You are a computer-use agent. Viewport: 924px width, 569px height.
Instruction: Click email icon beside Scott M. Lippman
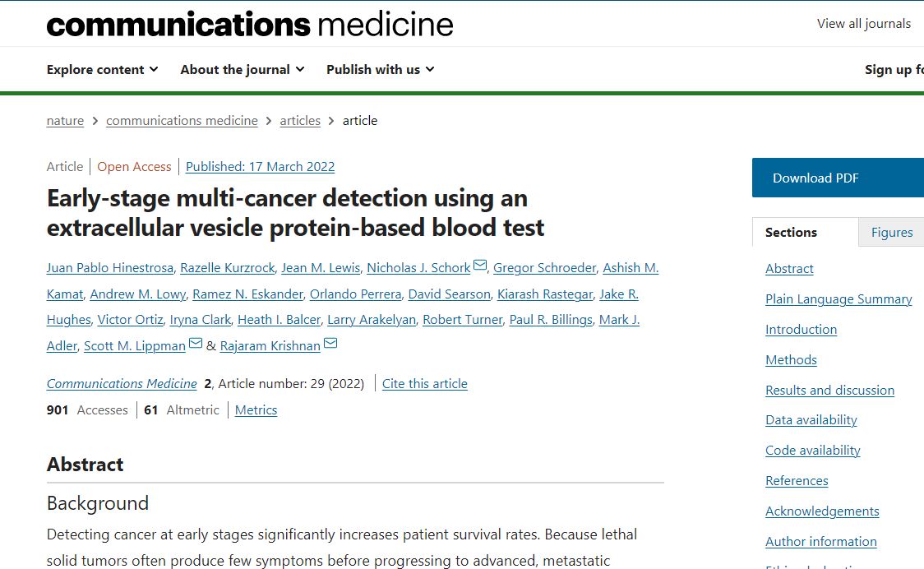195,343
